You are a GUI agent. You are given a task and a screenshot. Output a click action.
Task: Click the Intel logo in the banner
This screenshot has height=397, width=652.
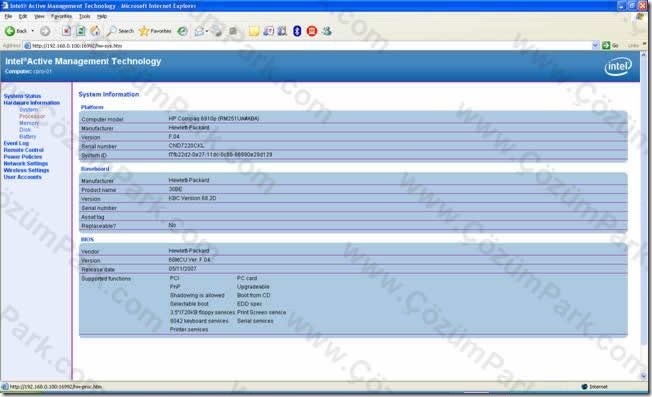point(618,67)
